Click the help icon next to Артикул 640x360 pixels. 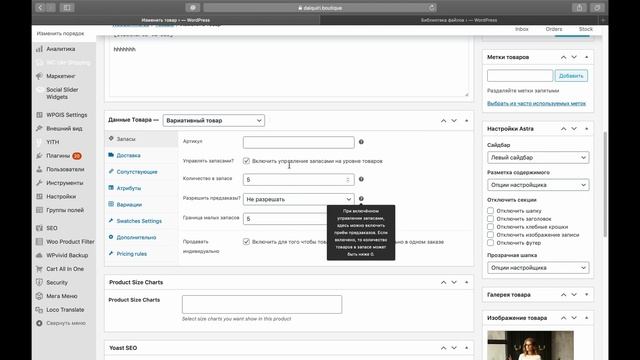click(x=361, y=142)
